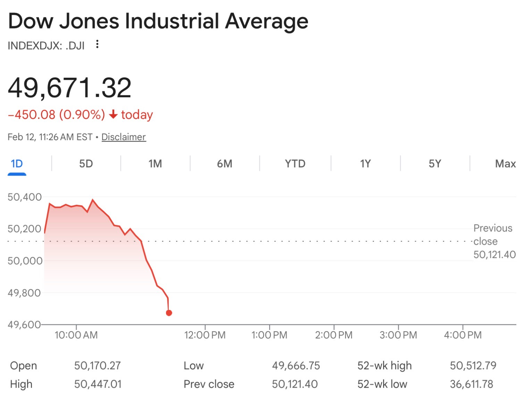Select the 6M time range
Screen dimensions: 532x414
coord(225,164)
